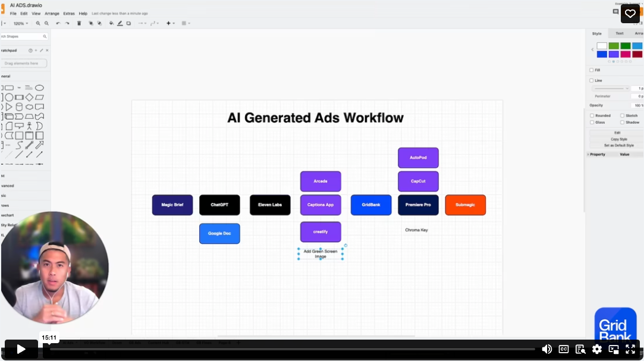This screenshot has width=644, height=361.
Task: Click the zoom in magnifier icon
Action: (38, 23)
